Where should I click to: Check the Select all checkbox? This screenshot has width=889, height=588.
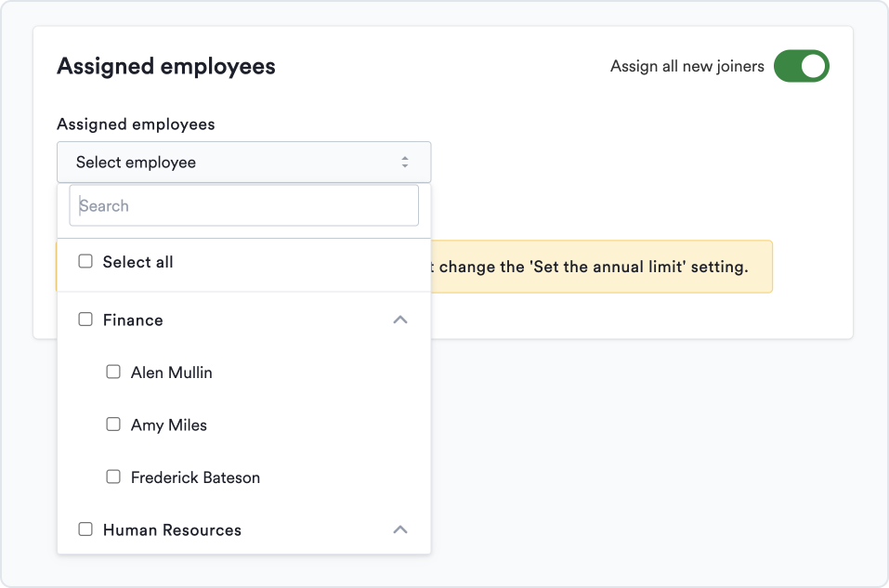pos(85,261)
